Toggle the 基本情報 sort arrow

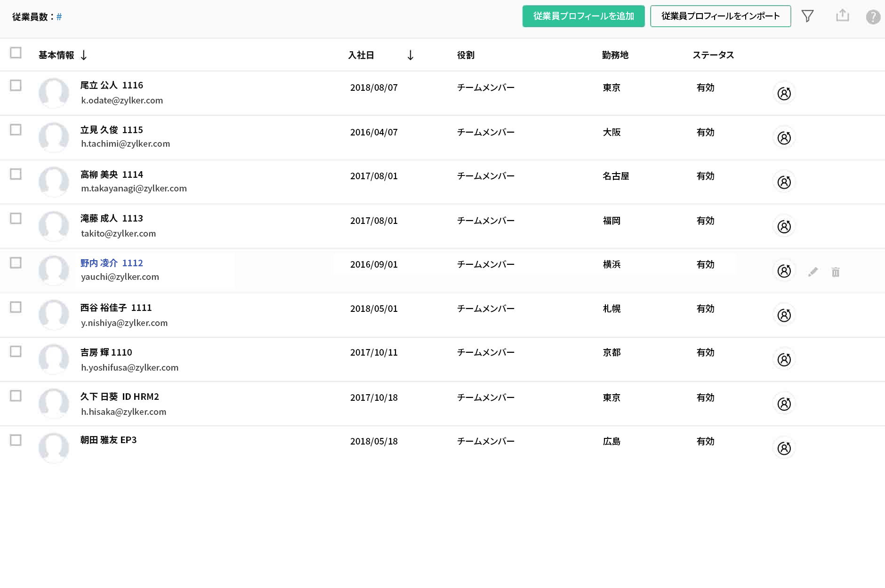84,55
